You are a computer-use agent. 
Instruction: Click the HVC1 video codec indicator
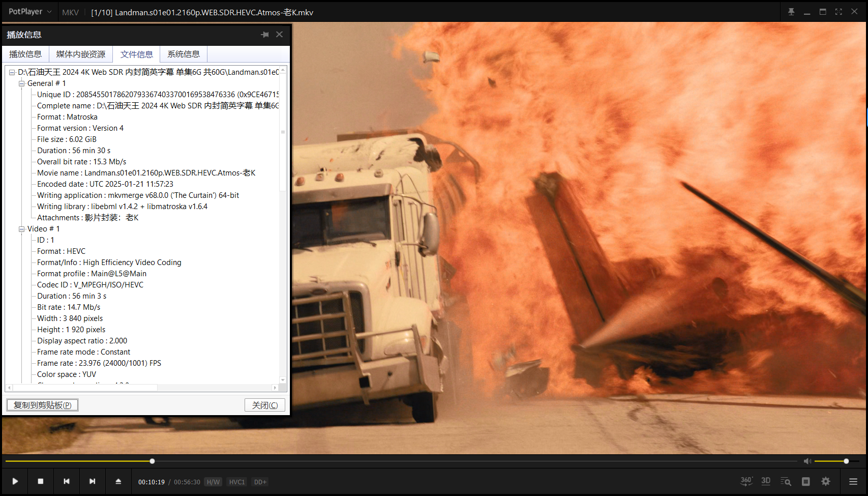237,482
